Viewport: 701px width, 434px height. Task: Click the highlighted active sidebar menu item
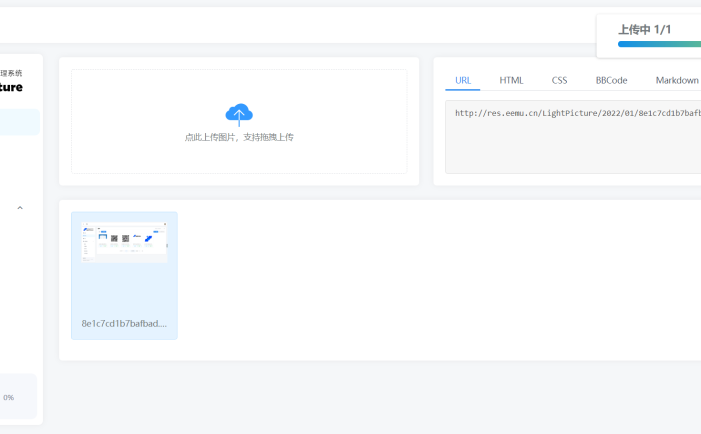click(19, 122)
